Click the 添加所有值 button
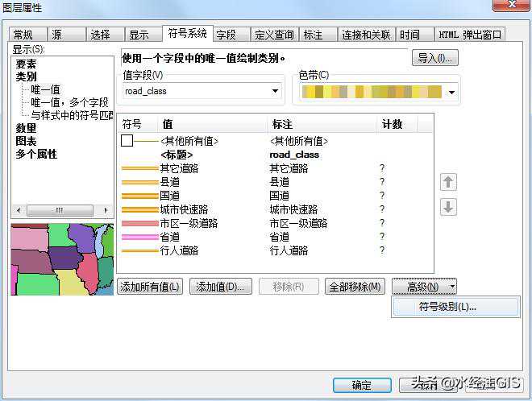The width and height of the screenshot is (532, 401). click(x=150, y=287)
